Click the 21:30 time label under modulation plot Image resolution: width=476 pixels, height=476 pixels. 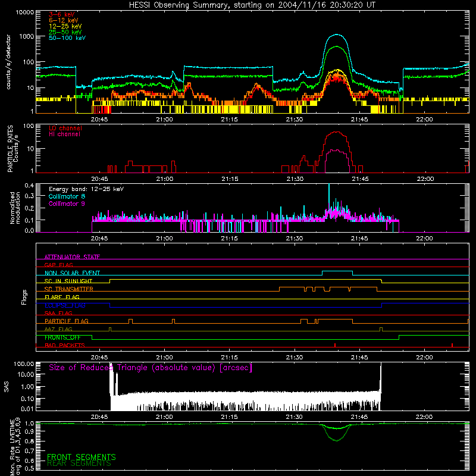[295, 239]
